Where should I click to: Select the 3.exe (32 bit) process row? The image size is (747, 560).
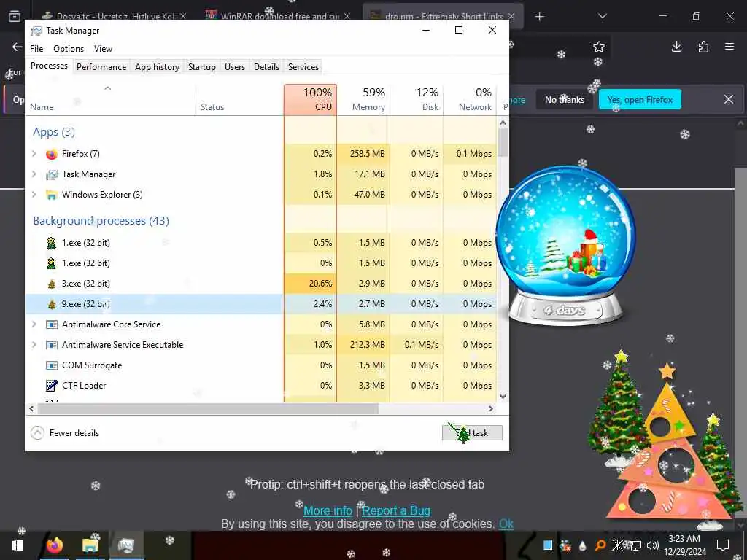tap(261, 284)
